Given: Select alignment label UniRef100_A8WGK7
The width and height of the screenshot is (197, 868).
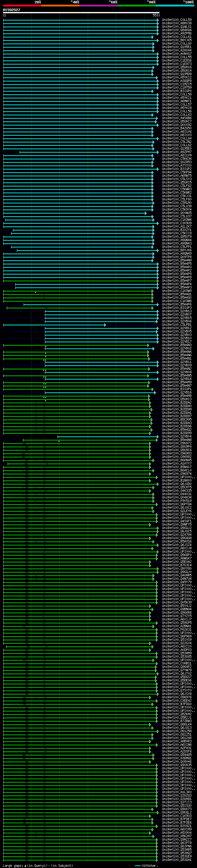Looking at the screenshot, I should pyautogui.click(x=176, y=559).
